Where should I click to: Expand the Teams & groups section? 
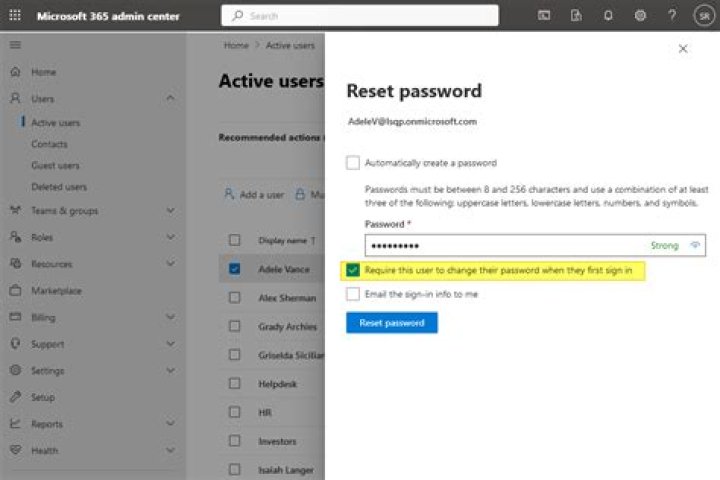pos(170,211)
